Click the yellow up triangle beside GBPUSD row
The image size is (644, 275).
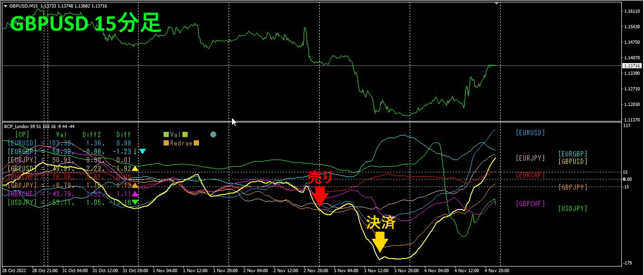pos(135,169)
